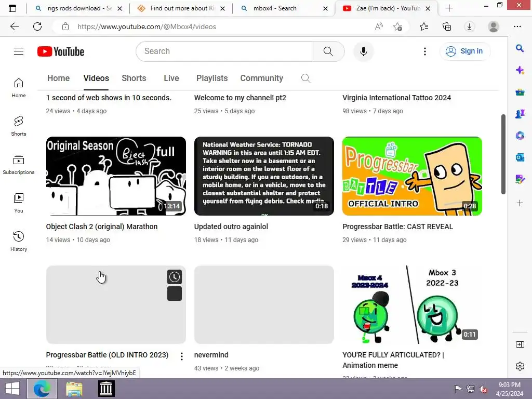
Task: Click the address bar URL
Action: pos(147,27)
